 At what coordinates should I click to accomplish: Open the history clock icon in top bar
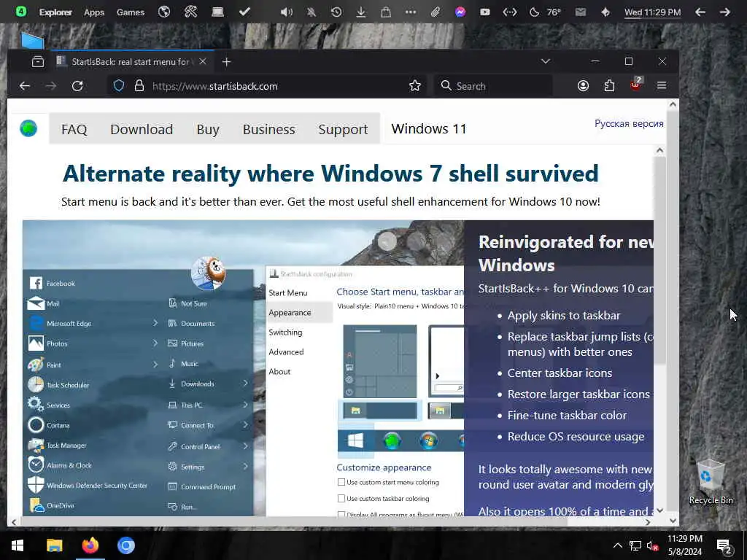click(x=336, y=12)
